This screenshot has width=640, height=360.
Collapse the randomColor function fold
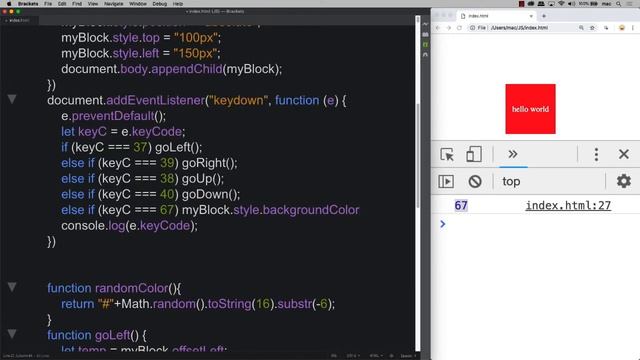[12, 287]
